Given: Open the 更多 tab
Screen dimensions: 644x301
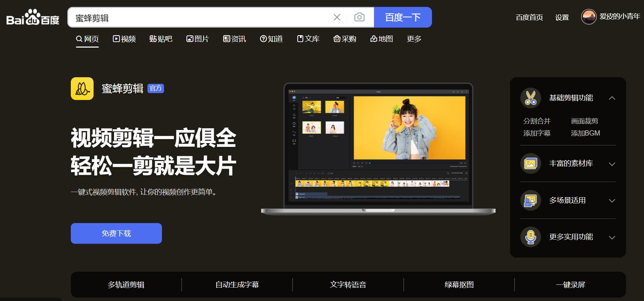Looking at the screenshot, I should click(414, 39).
